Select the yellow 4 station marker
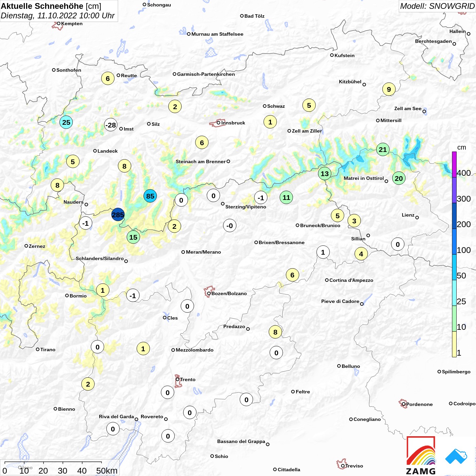 [361, 254]
